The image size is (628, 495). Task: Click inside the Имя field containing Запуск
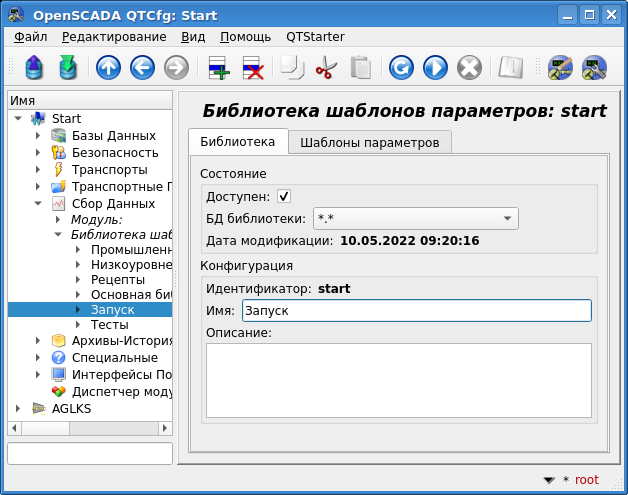tap(417, 311)
